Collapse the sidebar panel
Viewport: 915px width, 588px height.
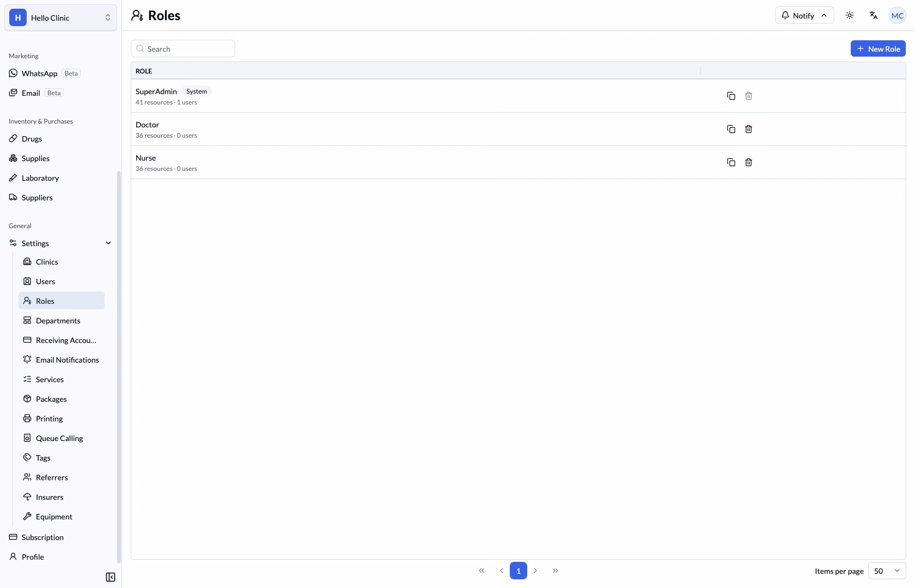pyautogui.click(x=111, y=577)
